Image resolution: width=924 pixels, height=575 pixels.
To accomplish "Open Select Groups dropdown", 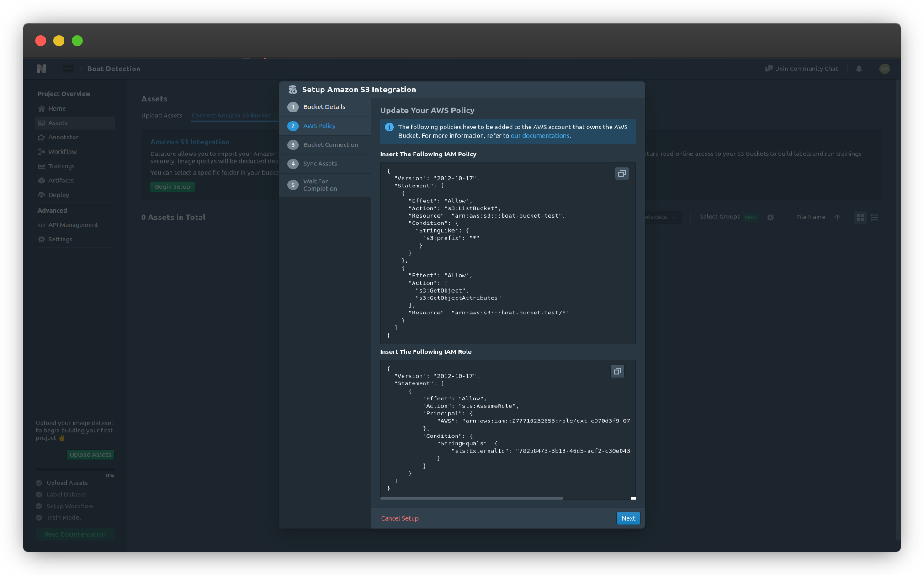I will [719, 217].
